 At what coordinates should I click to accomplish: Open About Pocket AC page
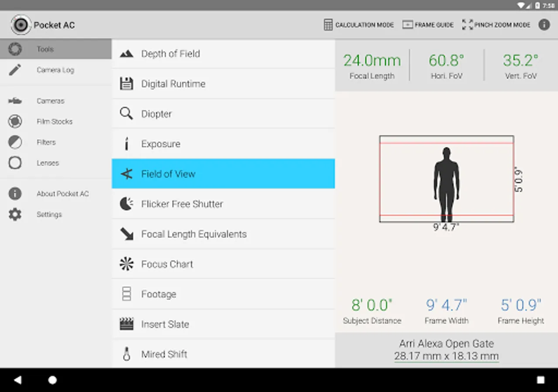pyautogui.click(x=56, y=193)
